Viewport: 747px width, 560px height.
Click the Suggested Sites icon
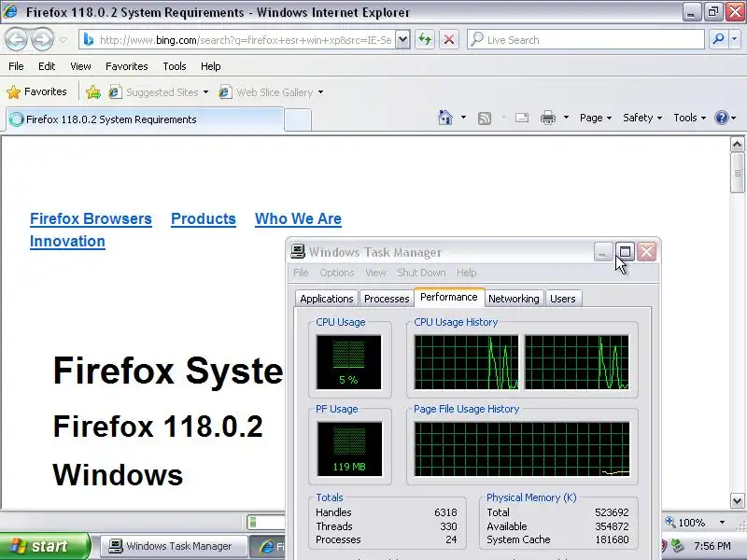115,91
